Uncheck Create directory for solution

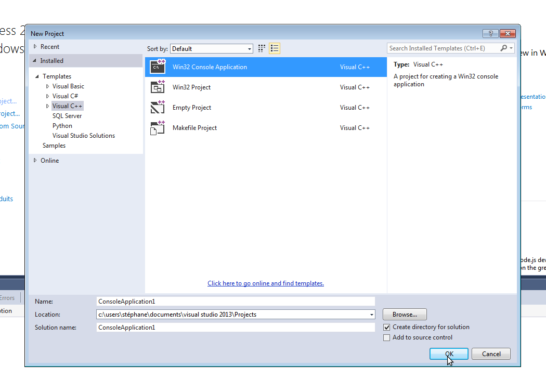point(386,327)
